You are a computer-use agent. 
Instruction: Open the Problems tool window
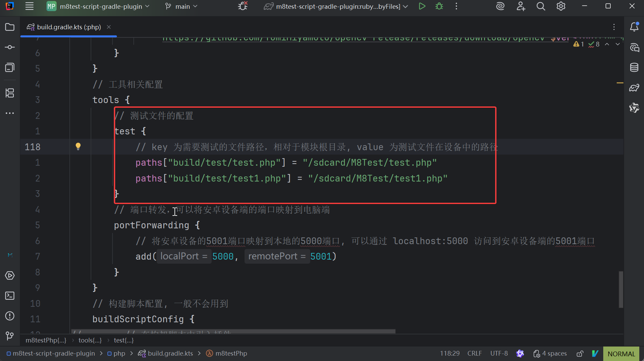point(10,316)
